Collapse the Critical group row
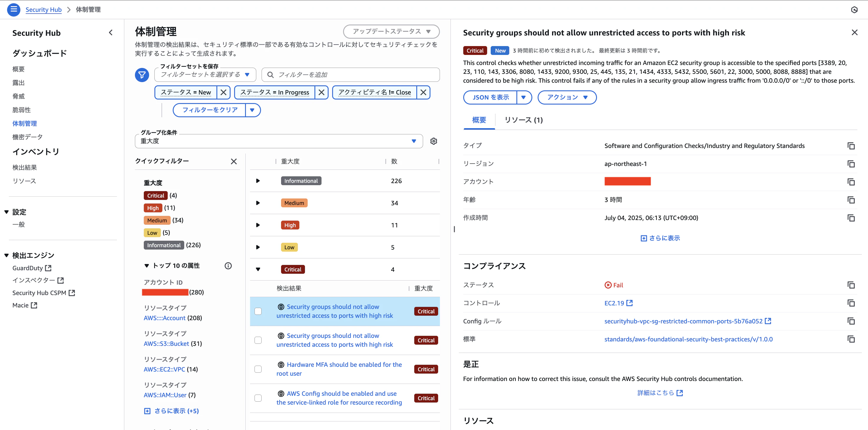Screen dimensions: 868x430 [x=258, y=270]
